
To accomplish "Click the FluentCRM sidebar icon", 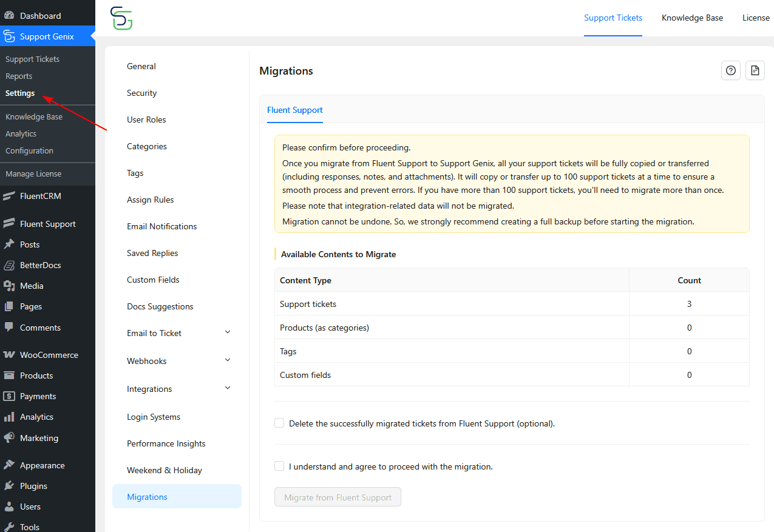I will point(9,196).
